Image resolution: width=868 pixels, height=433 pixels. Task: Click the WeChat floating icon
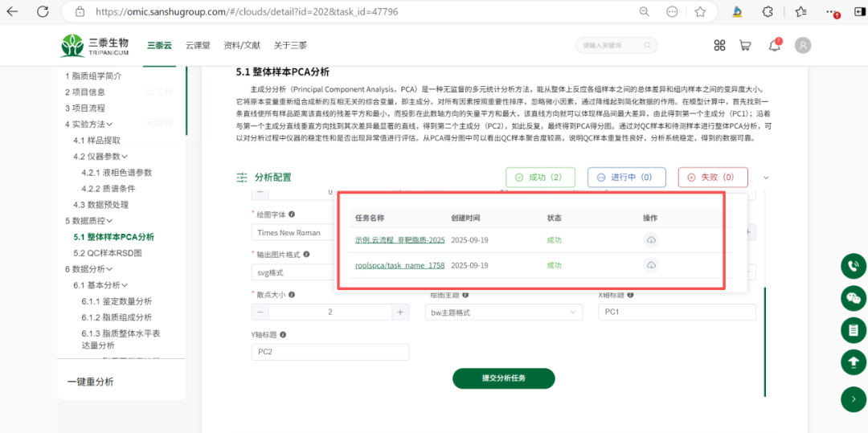[852, 299]
